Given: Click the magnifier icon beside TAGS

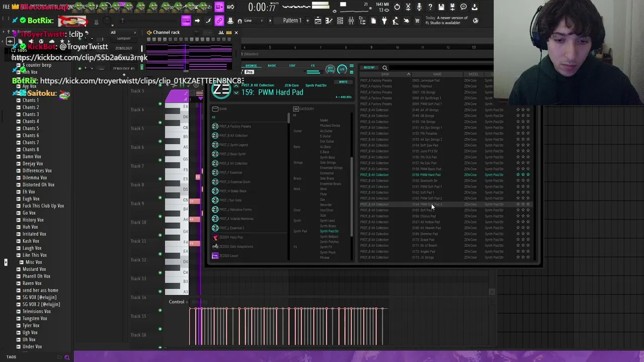Looking at the screenshot, I should click(66, 357).
